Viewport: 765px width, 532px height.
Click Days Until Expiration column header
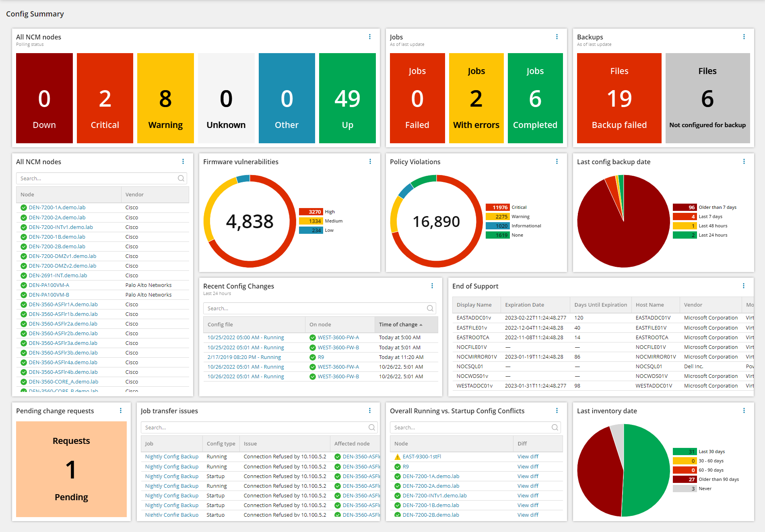(x=600, y=305)
